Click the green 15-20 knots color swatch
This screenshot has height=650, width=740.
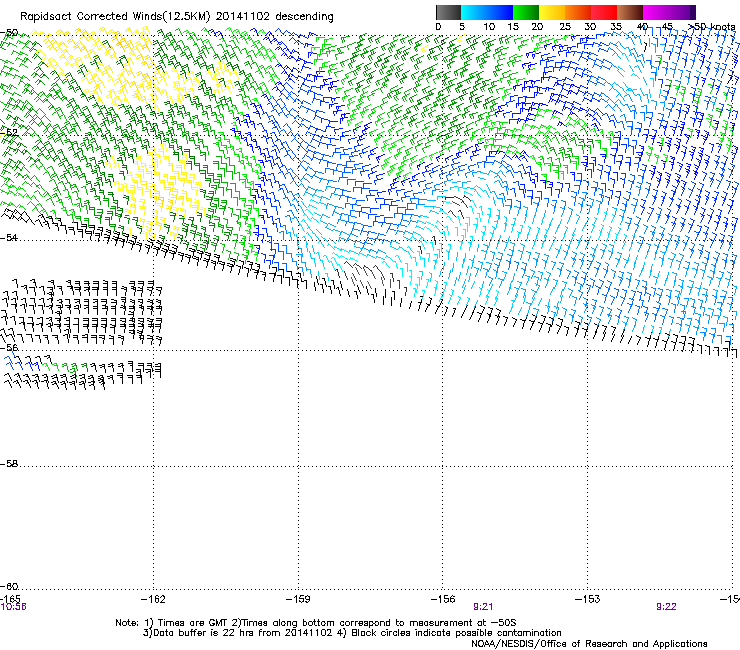click(526, 12)
